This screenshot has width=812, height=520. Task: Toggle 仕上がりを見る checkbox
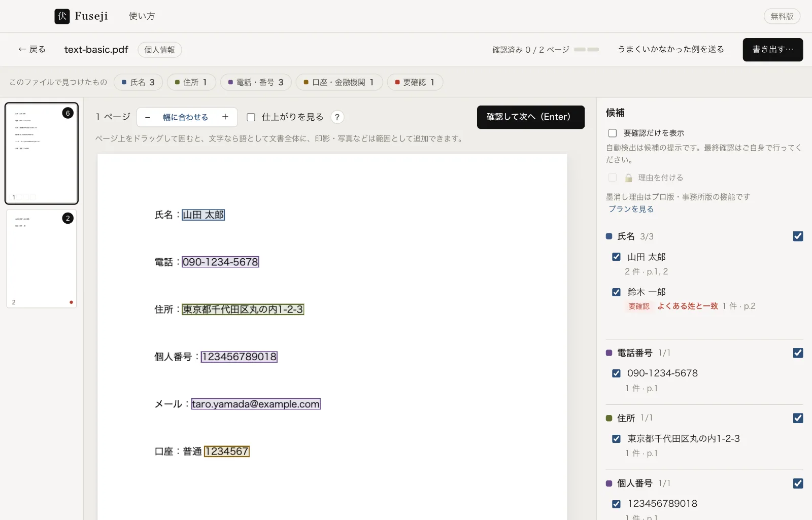(x=251, y=117)
